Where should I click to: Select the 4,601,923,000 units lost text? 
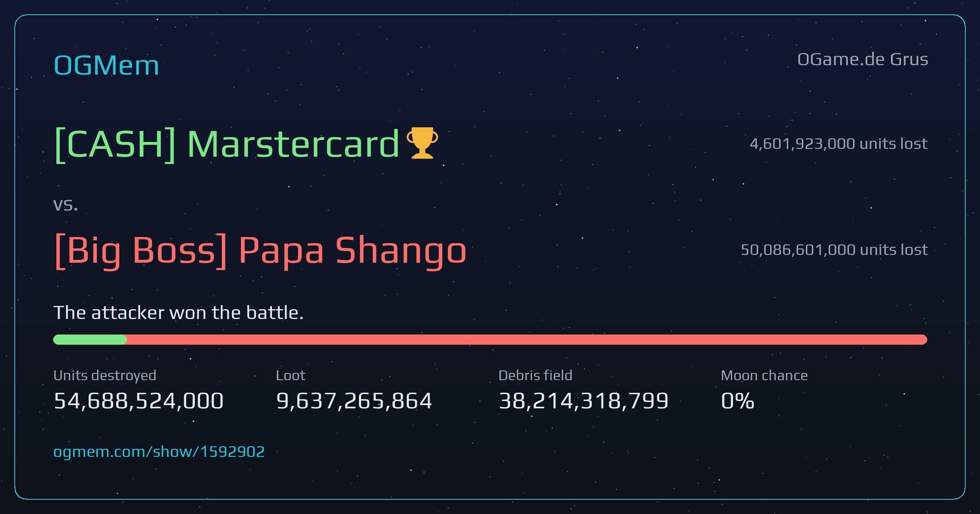[x=839, y=144]
